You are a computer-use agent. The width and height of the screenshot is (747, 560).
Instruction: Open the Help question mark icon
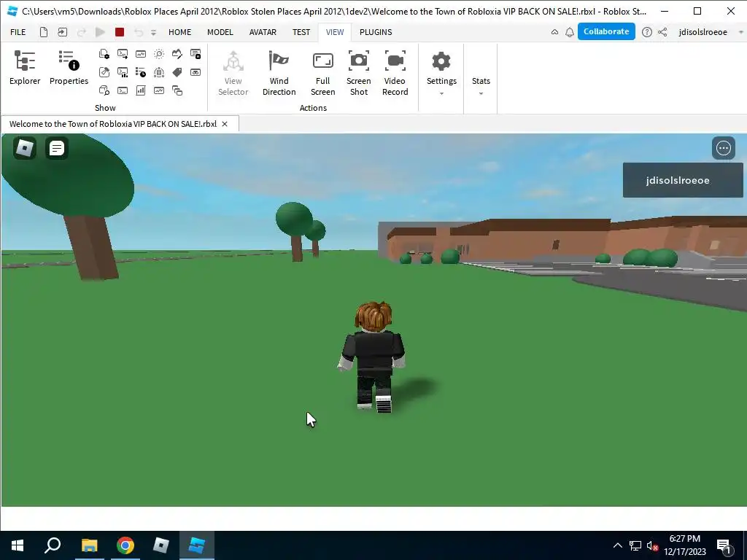[x=646, y=32]
